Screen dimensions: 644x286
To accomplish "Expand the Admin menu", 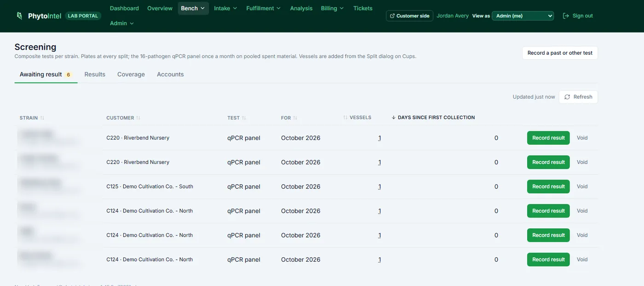I will click(x=122, y=23).
